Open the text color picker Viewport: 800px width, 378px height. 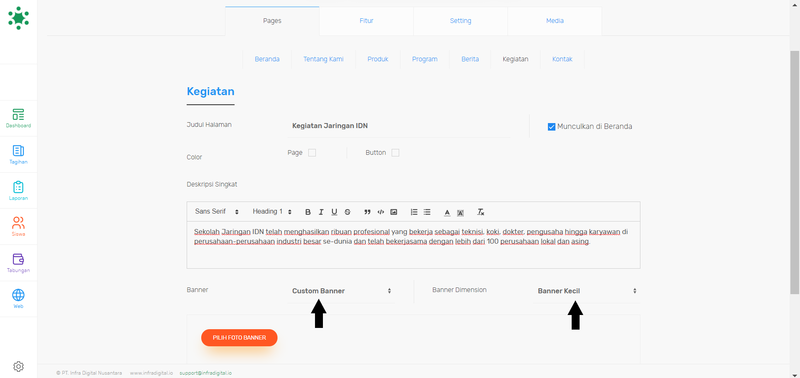447,212
